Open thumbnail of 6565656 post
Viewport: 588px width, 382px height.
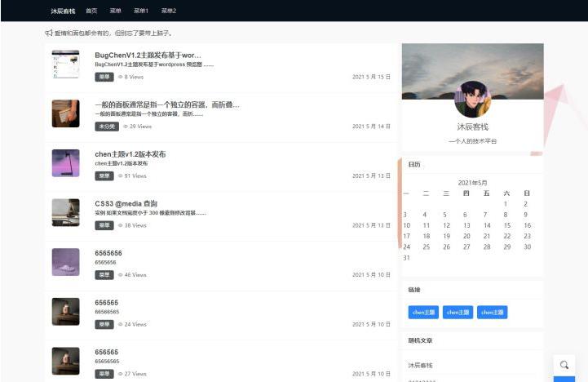(x=65, y=262)
